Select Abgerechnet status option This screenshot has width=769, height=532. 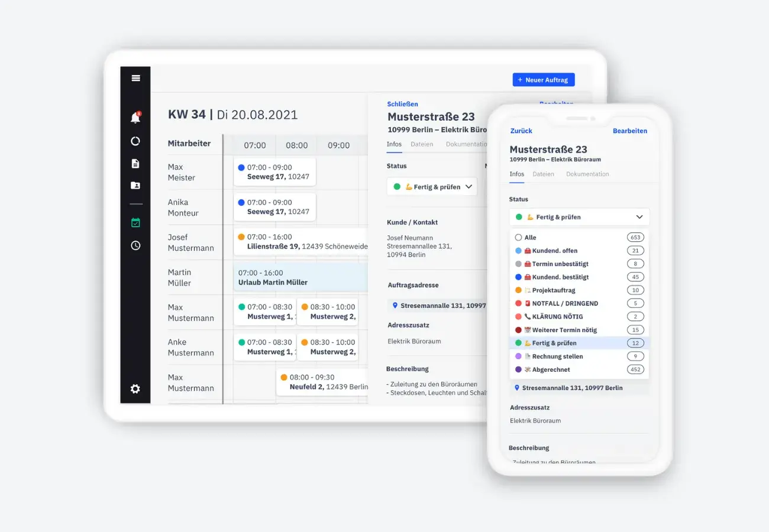580,369
